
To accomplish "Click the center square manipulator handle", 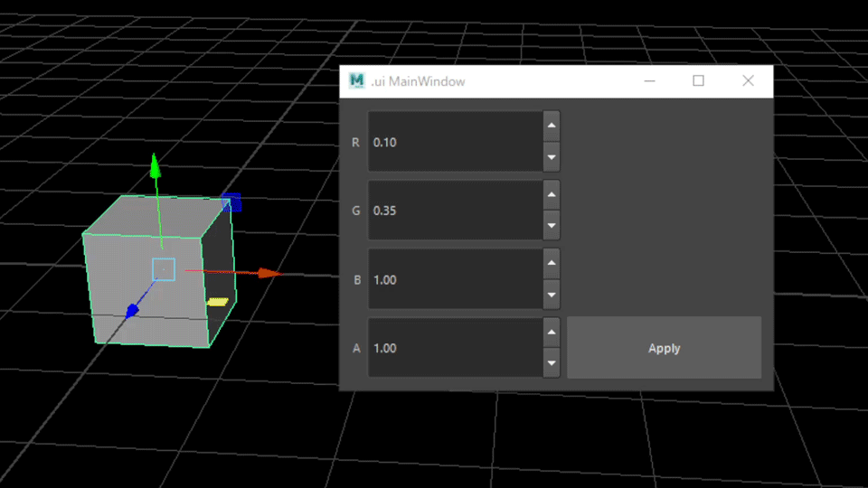I will (x=163, y=269).
